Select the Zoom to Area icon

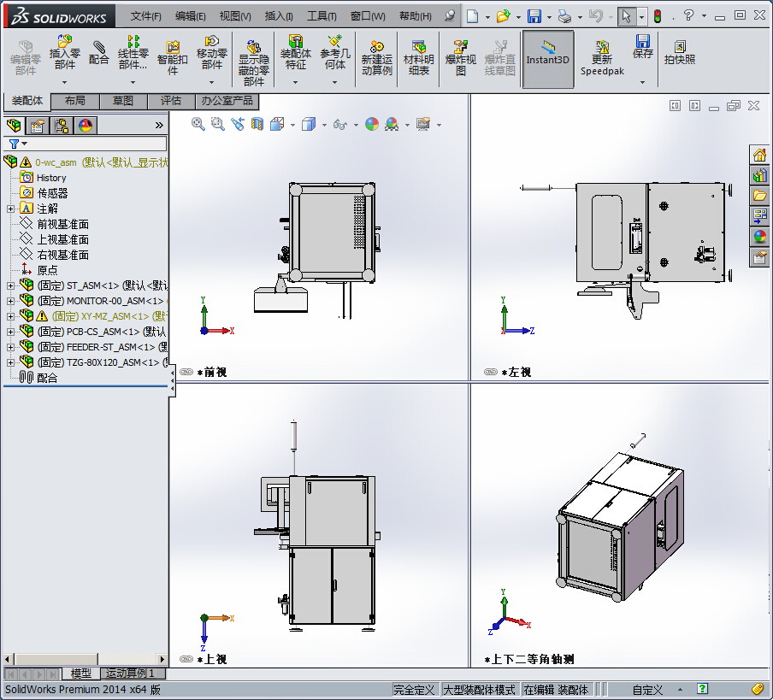(217, 124)
